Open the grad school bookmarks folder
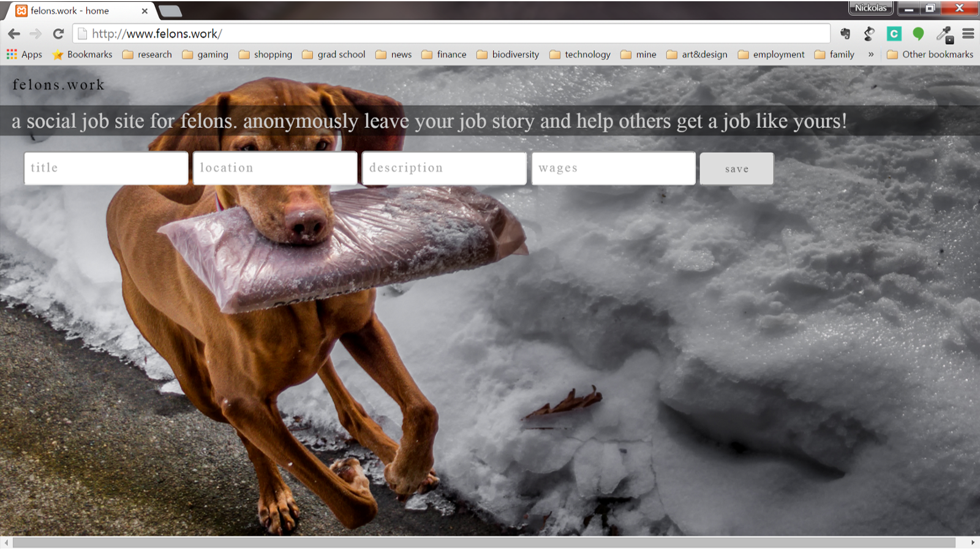 point(334,54)
